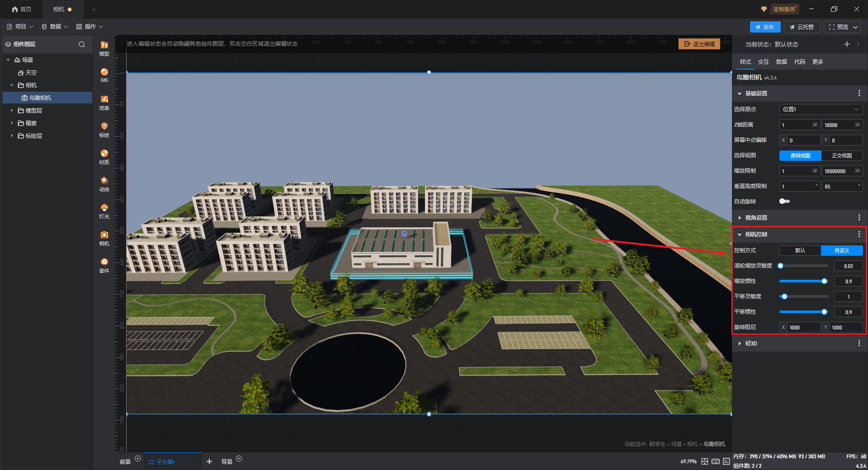This screenshot has width=868, height=470.
Task: Select the 动效 effects icon
Action: pyautogui.click(x=104, y=183)
